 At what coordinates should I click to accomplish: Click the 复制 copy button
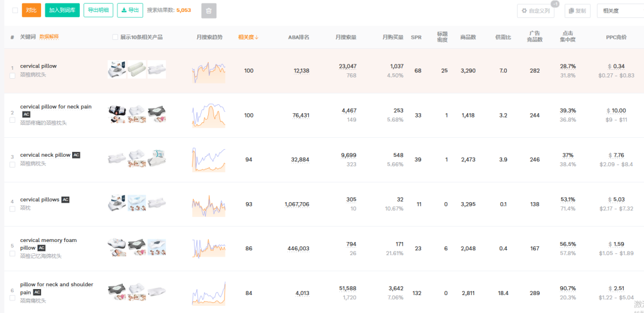pos(578,10)
